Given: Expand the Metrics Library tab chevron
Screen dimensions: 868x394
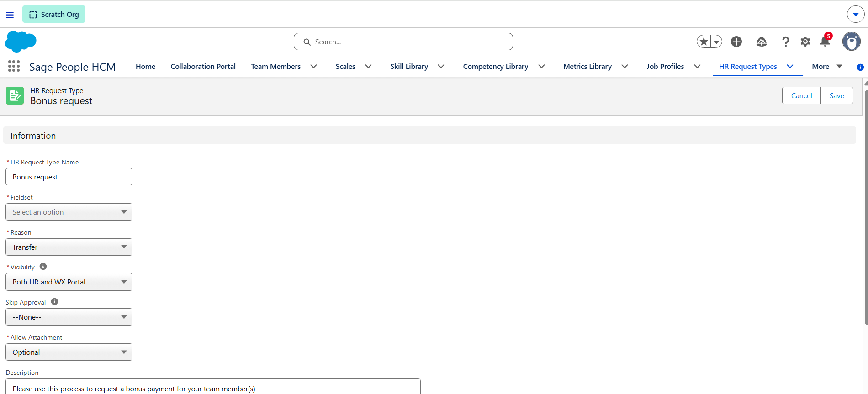Looking at the screenshot, I should coord(625,66).
